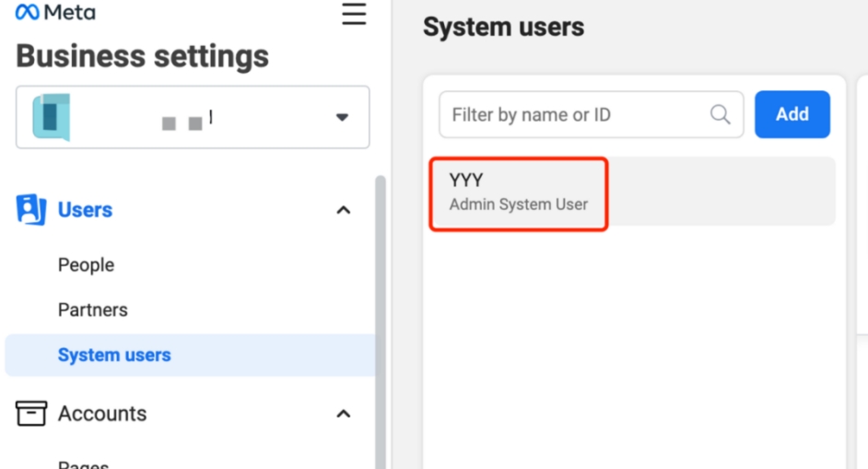The image size is (868, 469).
Task: Click the search magnifier icon
Action: click(721, 114)
